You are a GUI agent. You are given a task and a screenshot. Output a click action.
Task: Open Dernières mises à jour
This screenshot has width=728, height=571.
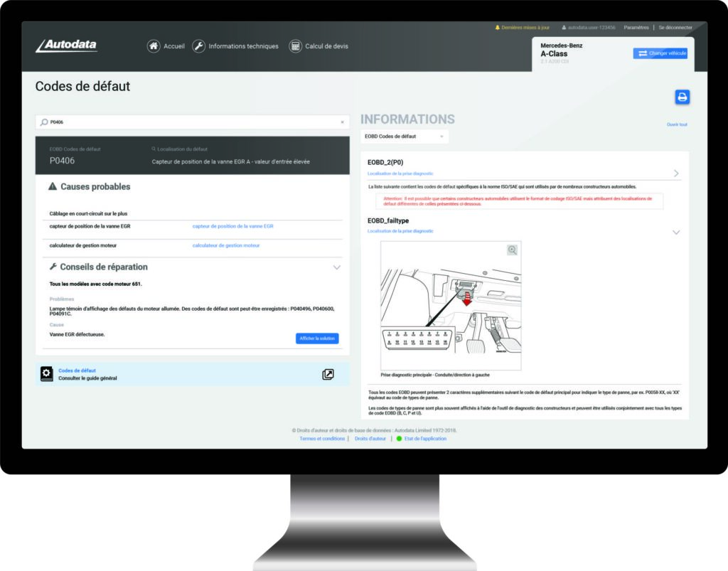click(x=525, y=28)
